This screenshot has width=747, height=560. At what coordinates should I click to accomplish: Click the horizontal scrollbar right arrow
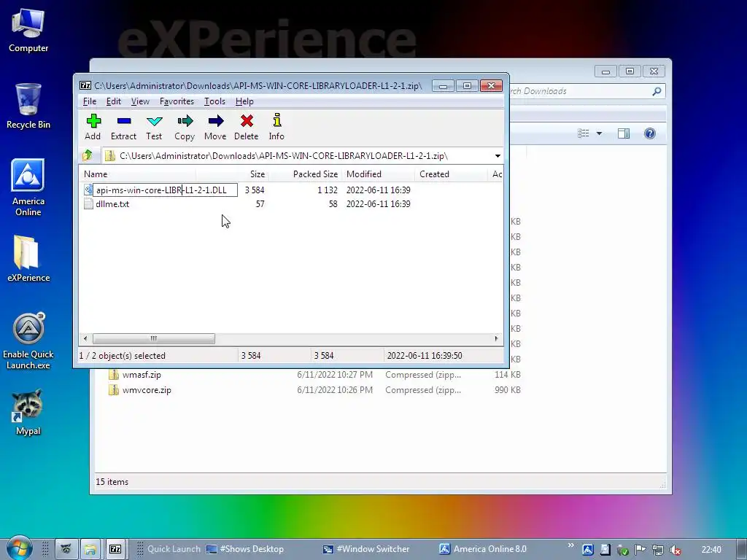point(496,338)
